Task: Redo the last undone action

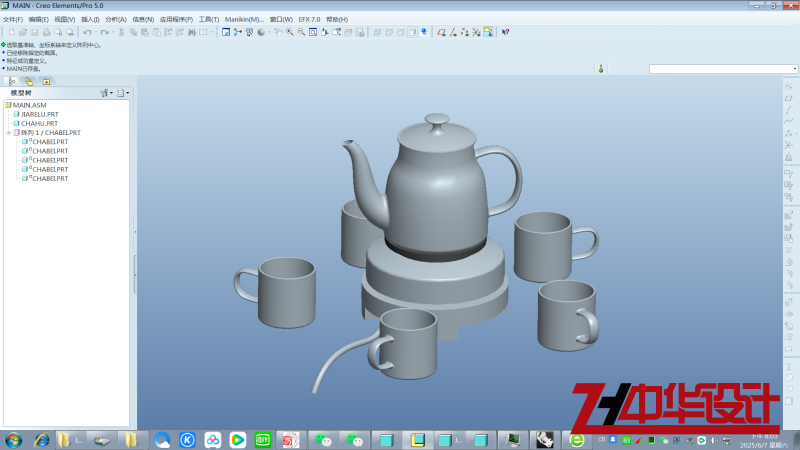Action: [x=104, y=32]
